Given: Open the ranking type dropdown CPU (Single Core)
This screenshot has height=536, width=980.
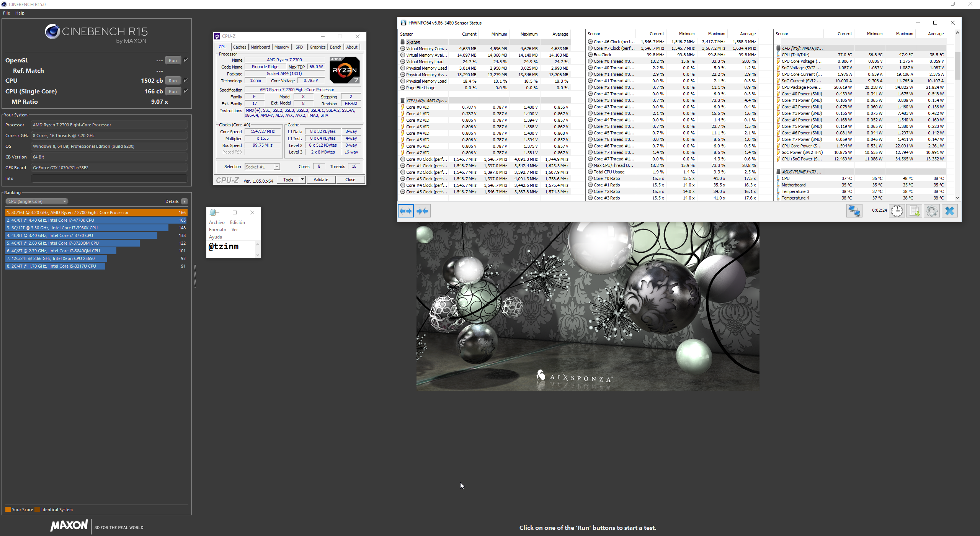Looking at the screenshot, I should (x=37, y=201).
